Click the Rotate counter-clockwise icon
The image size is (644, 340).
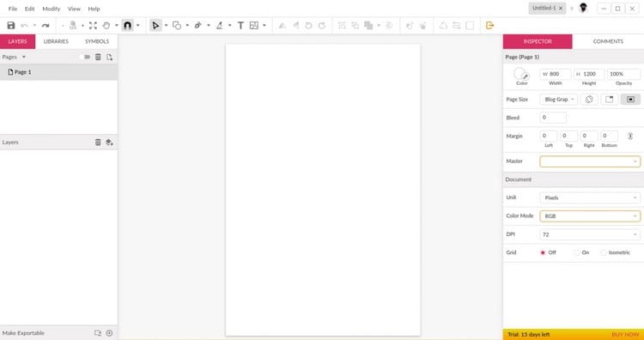(308, 26)
